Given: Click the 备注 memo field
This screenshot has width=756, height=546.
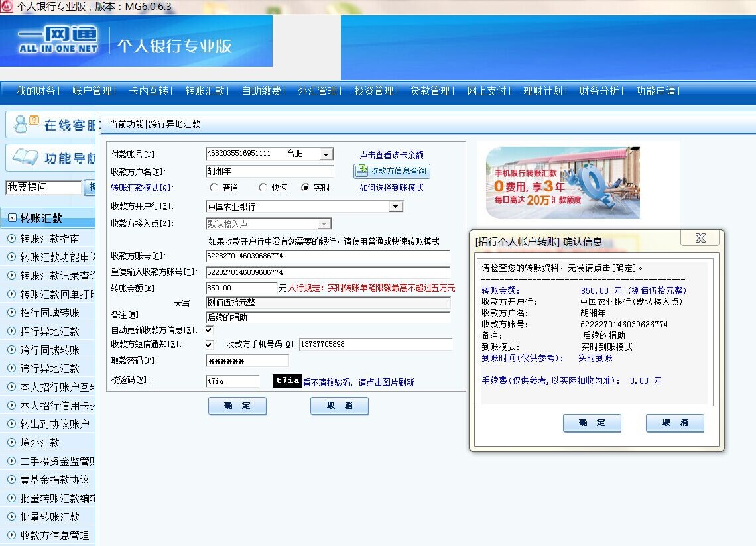Looking at the screenshot, I should pos(328,317).
